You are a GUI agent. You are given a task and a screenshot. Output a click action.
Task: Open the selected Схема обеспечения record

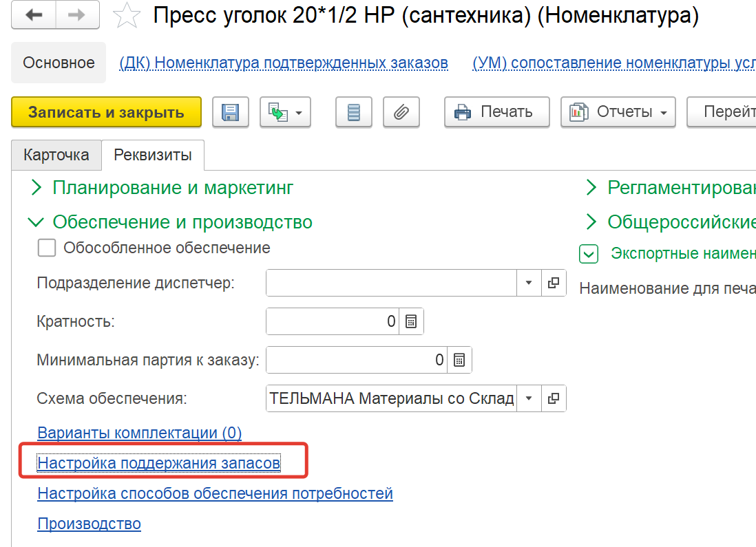554,398
